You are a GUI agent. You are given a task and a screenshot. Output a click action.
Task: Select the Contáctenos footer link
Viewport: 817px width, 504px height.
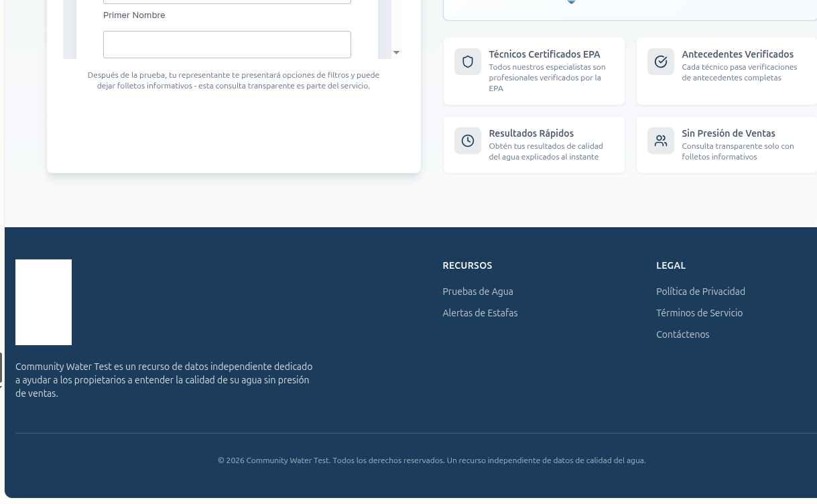pos(682,334)
